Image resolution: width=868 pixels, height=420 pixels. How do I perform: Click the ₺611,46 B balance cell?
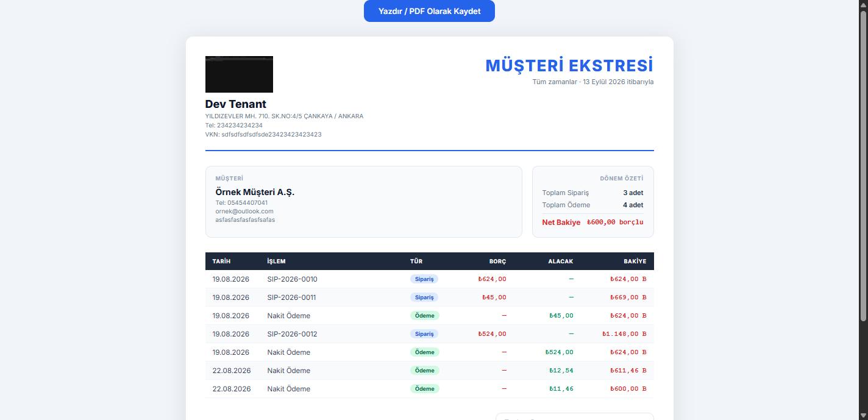point(628,371)
